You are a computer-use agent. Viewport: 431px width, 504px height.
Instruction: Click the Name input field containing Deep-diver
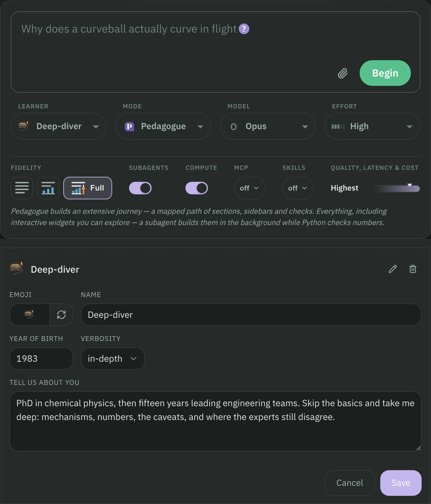[x=251, y=315]
